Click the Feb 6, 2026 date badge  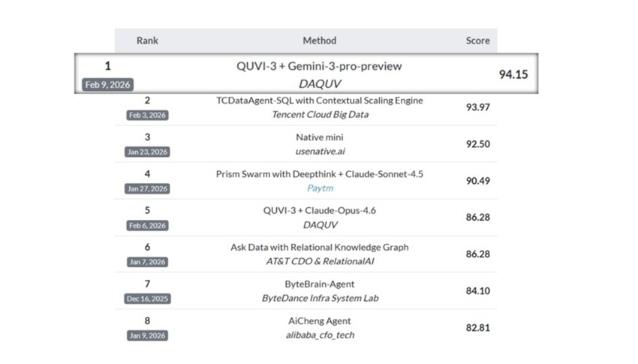coord(147,225)
